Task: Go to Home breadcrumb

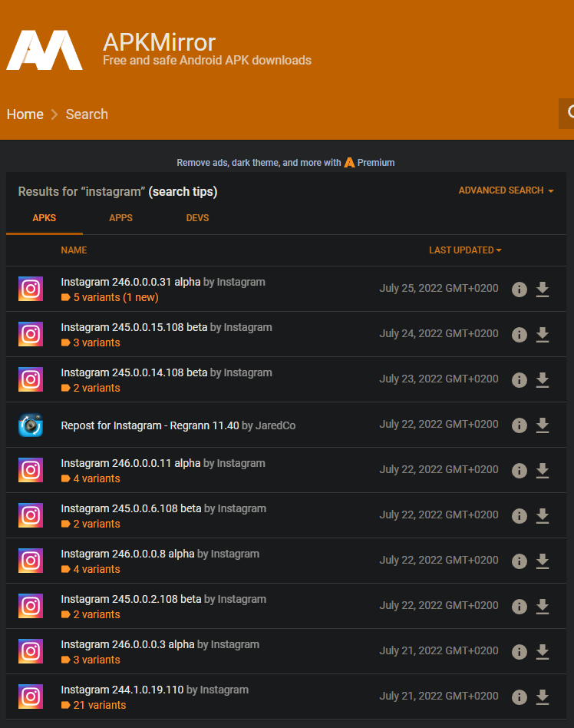Action: (25, 114)
